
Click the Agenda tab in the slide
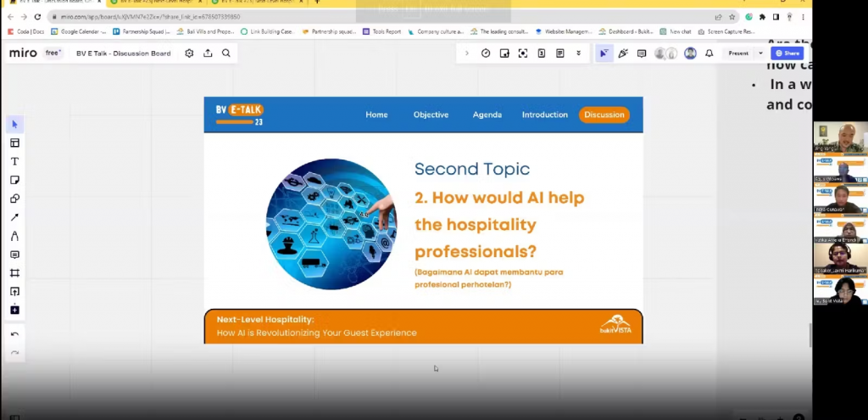(487, 115)
